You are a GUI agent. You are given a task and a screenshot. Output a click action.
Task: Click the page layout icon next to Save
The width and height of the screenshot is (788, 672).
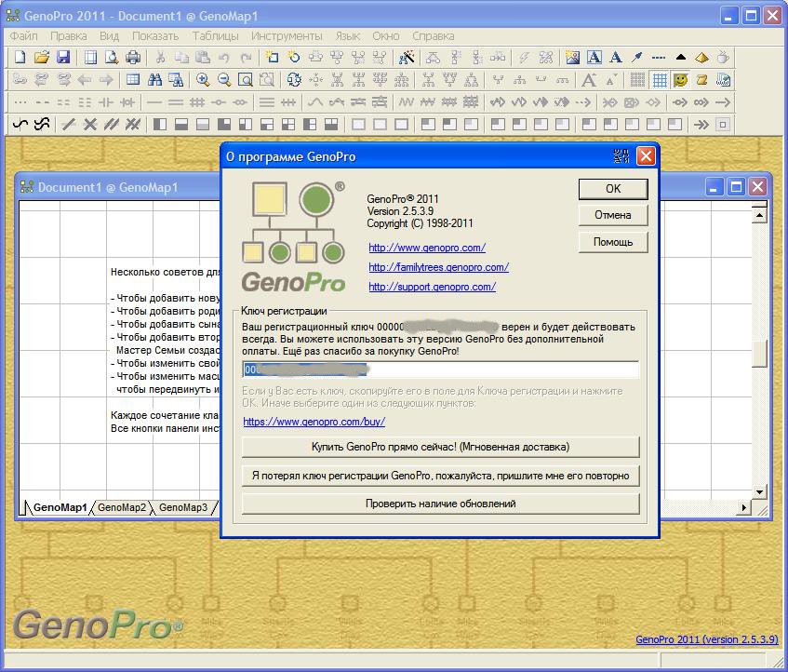tap(90, 58)
